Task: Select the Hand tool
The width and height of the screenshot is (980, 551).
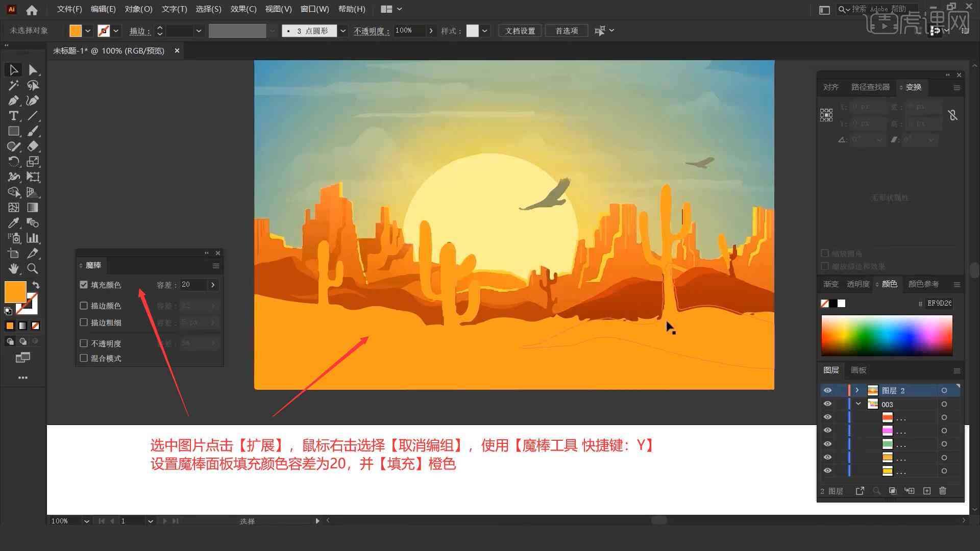Action: tap(12, 268)
